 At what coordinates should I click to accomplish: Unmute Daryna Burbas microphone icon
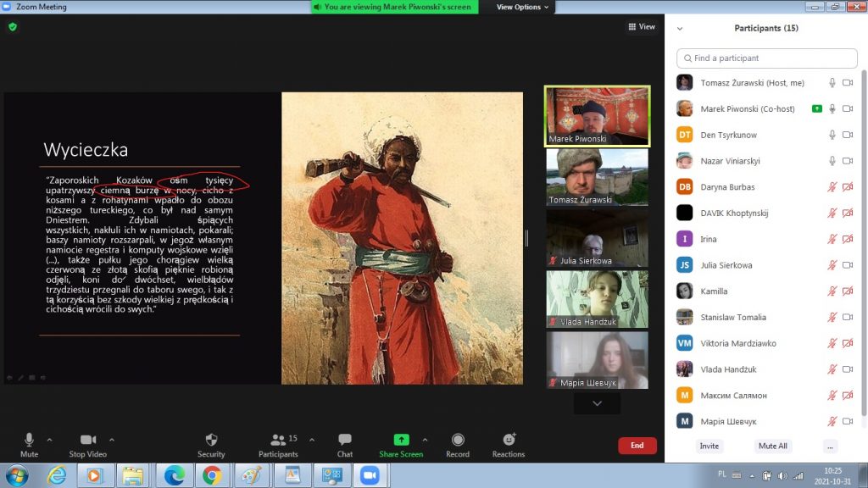(832, 187)
